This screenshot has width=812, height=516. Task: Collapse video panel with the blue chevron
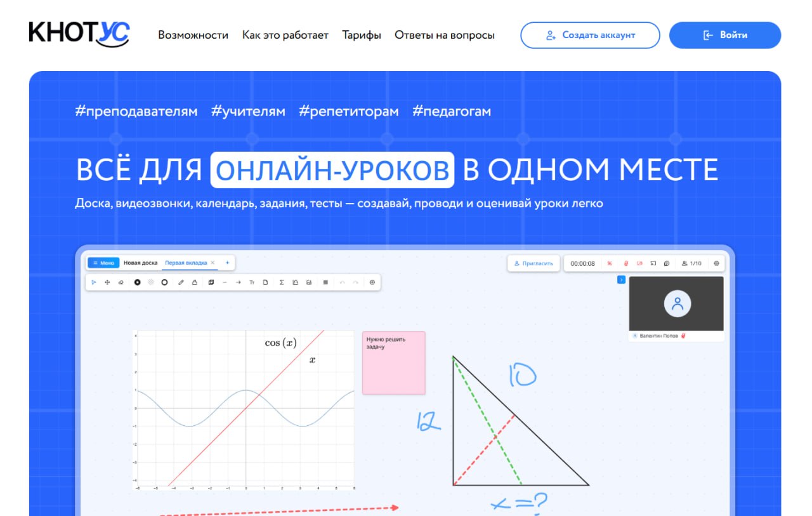[621, 279]
